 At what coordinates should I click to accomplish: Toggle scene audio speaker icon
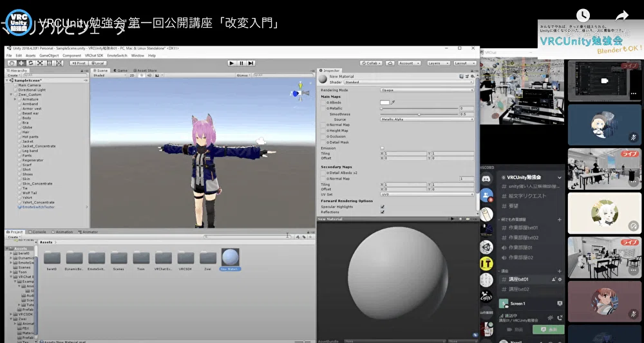tap(149, 75)
